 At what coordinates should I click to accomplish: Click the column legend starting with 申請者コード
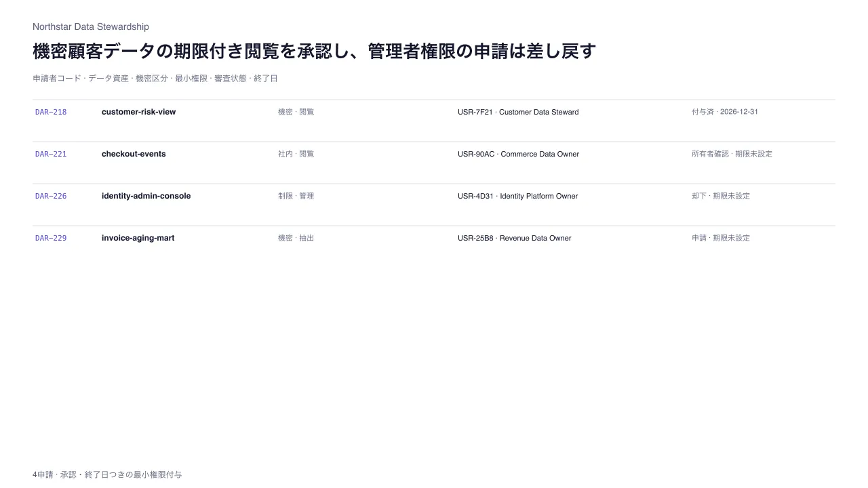pos(155,79)
